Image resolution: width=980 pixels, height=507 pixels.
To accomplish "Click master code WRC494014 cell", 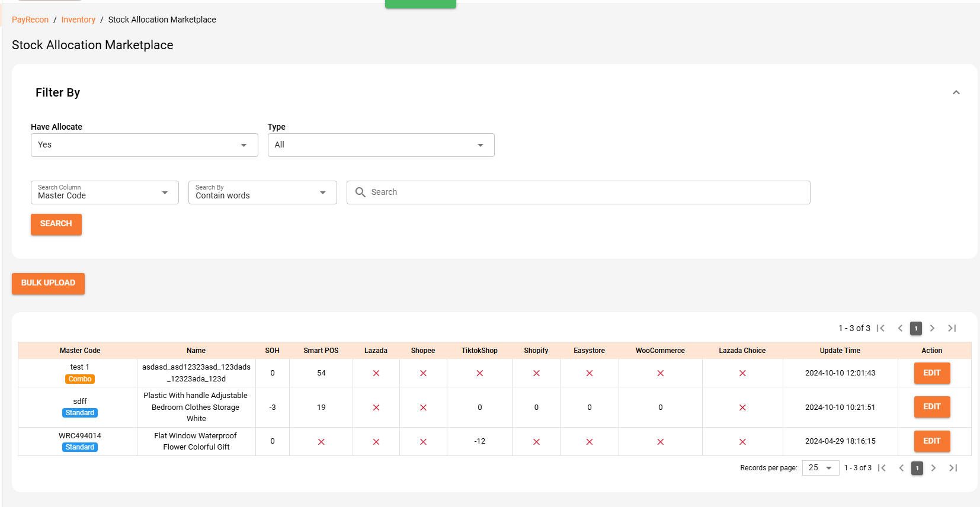I will pos(80,436).
